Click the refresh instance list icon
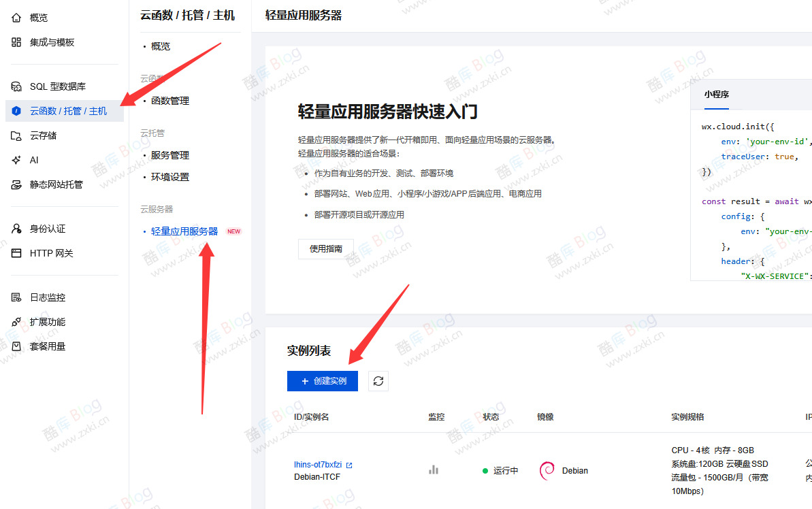Image resolution: width=812 pixels, height=509 pixels. click(378, 381)
